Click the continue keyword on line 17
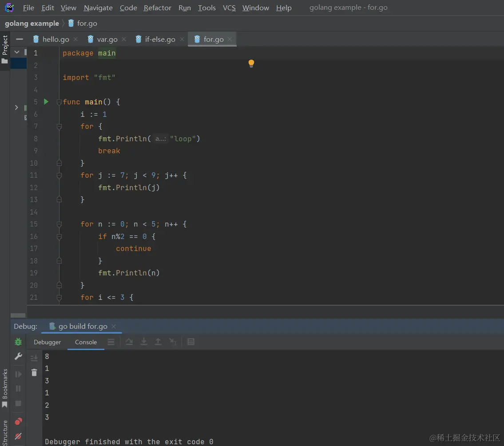 click(x=133, y=249)
